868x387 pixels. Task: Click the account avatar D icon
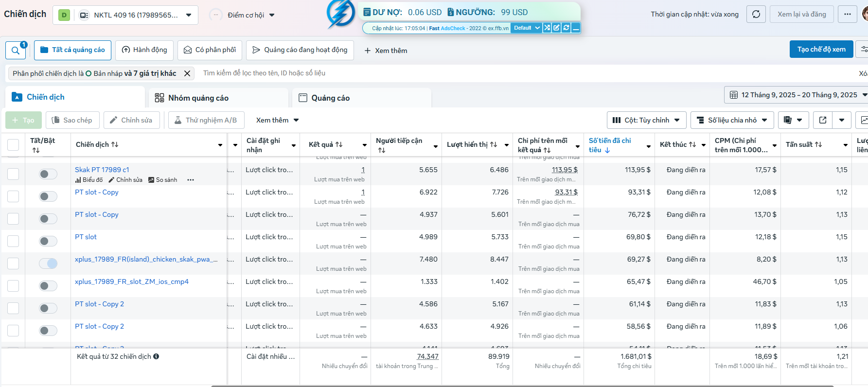(64, 15)
